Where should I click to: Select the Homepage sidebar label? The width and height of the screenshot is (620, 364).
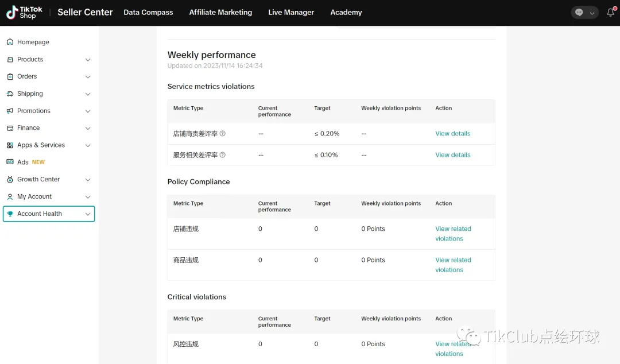click(x=33, y=42)
